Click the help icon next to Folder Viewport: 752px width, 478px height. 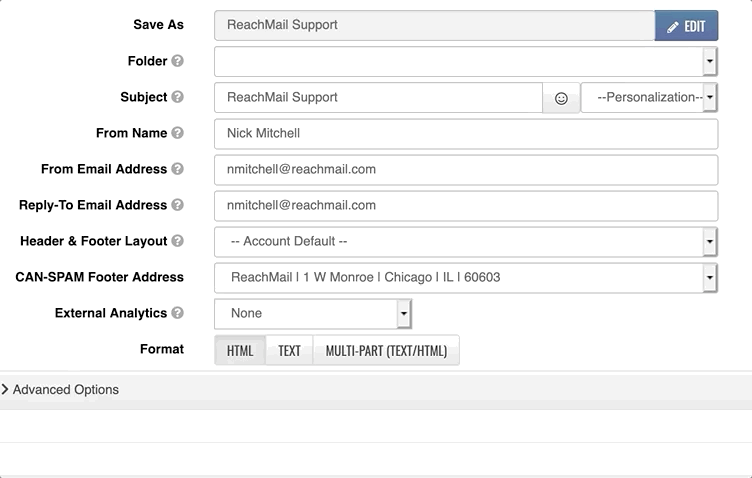[x=177, y=61]
